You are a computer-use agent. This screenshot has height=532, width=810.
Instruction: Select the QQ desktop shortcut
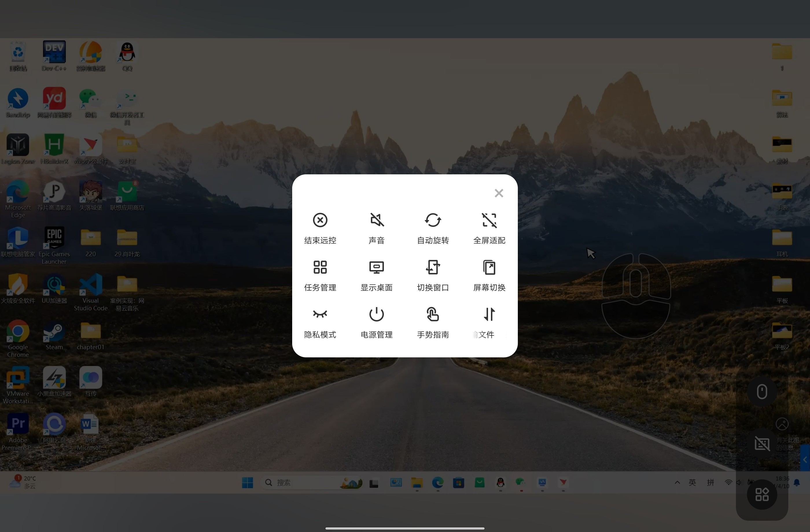[127, 56]
